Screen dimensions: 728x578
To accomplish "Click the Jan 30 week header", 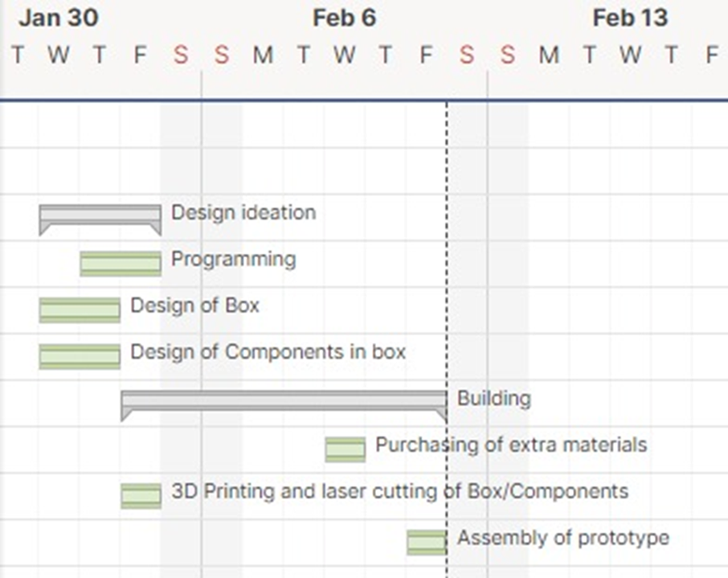I will tap(59, 18).
